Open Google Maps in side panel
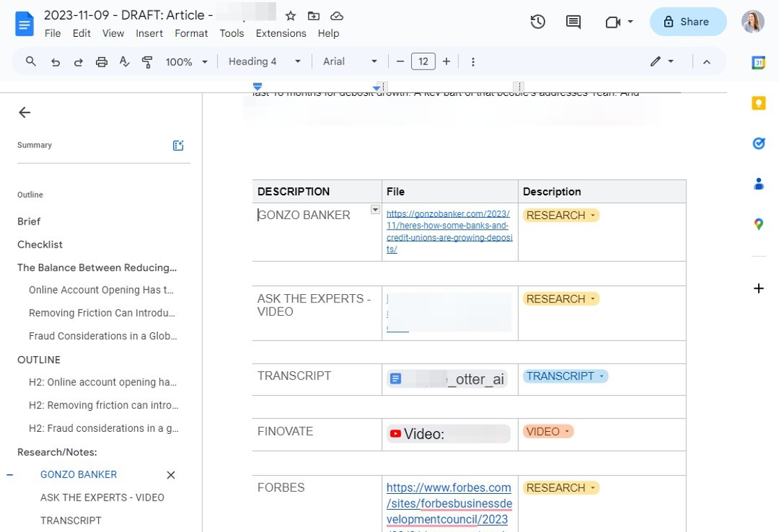The height and width of the screenshot is (532, 779). [758, 224]
